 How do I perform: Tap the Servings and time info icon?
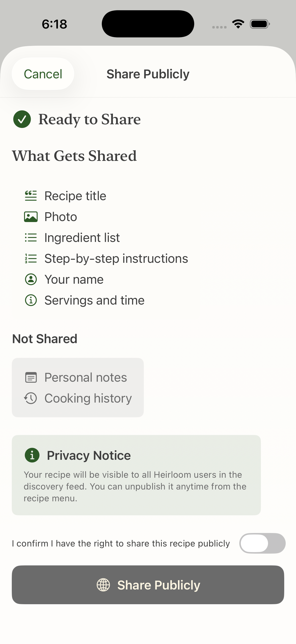(x=31, y=300)
